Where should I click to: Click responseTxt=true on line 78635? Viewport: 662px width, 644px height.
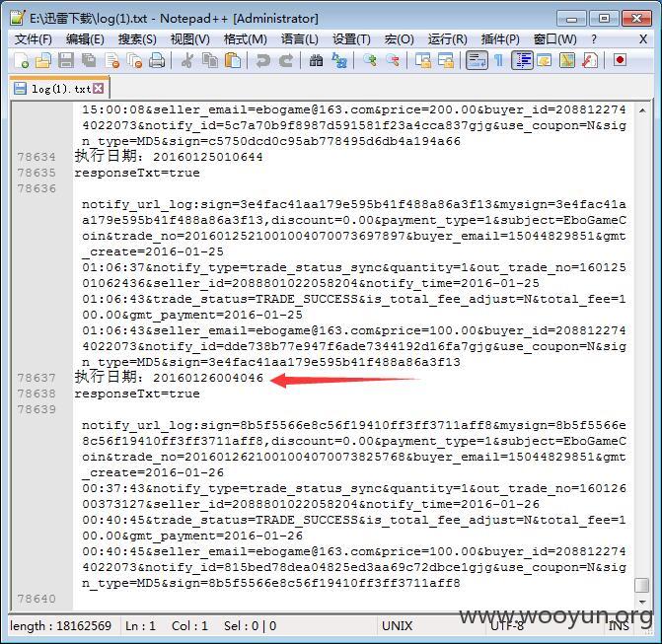(137, 173)
